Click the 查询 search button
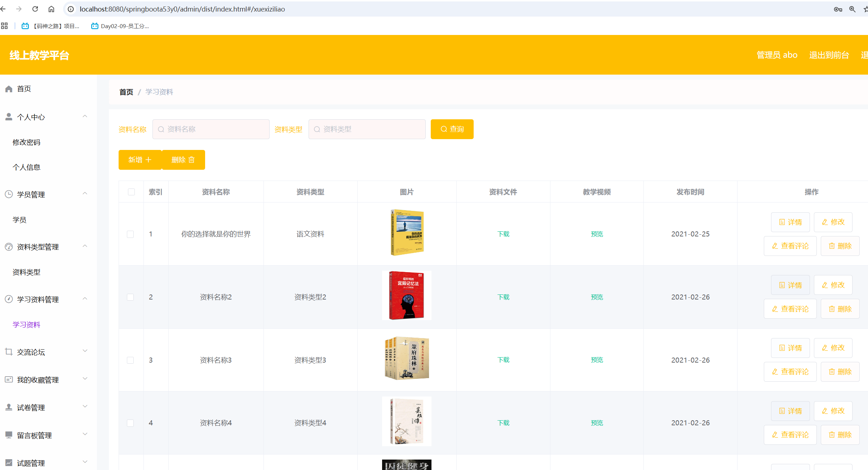The image size is (868, 470). coord(452,129)
